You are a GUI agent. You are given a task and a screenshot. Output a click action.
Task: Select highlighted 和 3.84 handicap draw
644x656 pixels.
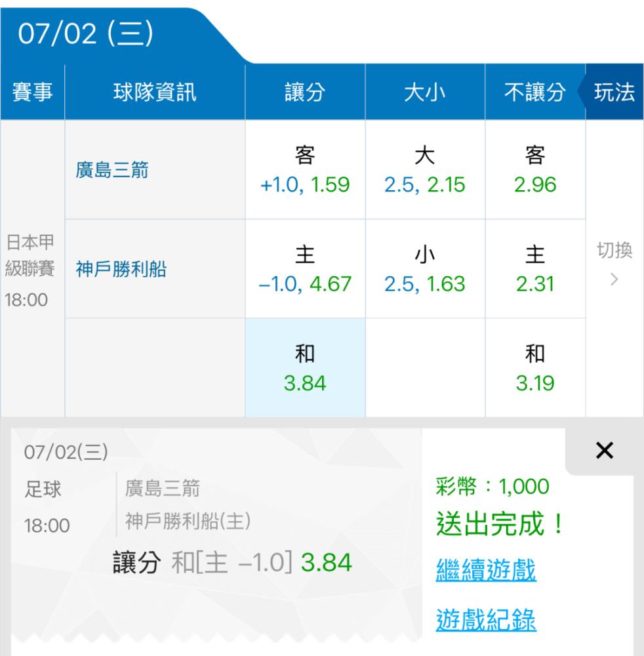(305, 368)
